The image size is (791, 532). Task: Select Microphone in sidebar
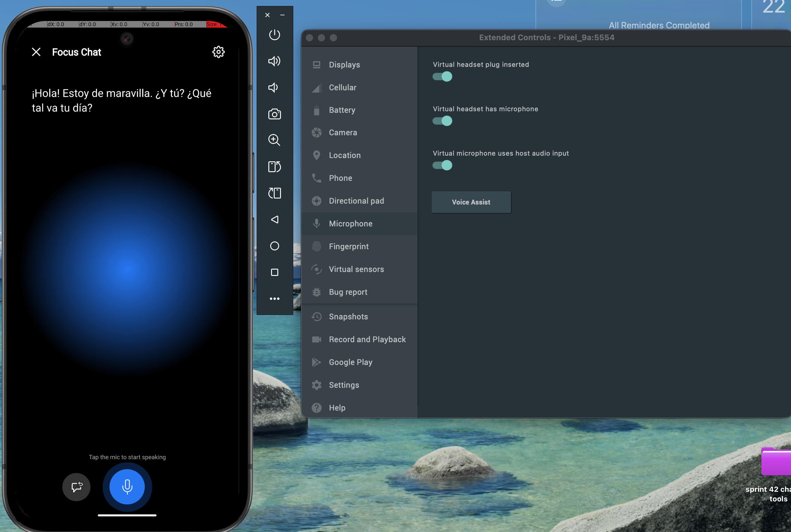(x=359, y=224)
